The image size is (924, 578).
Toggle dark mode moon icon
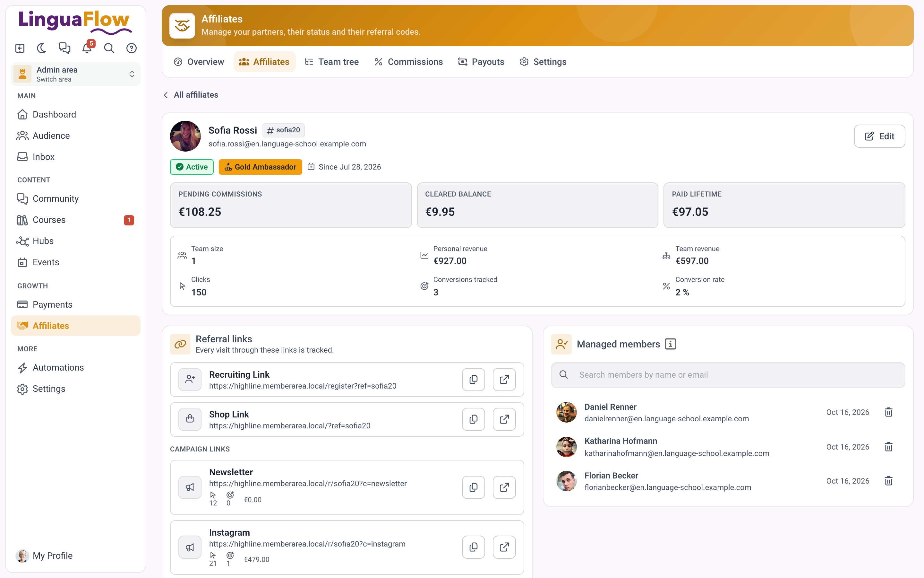click(x=42, y=48)
